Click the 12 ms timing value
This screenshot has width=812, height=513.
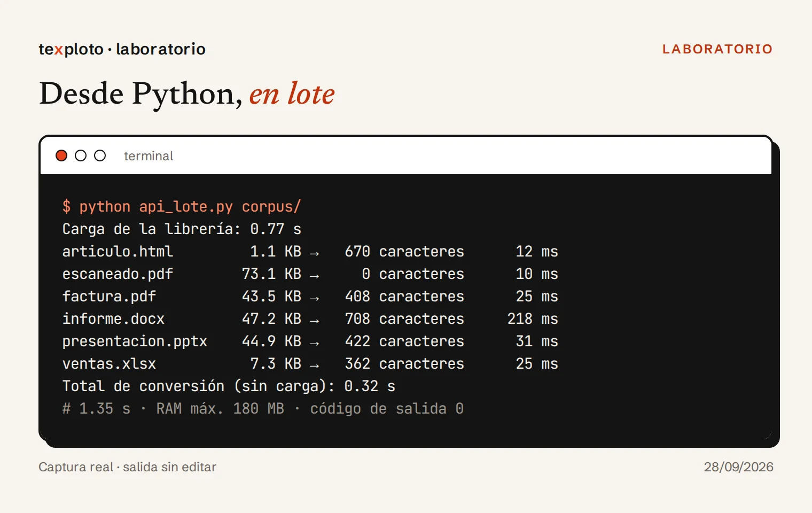[537, 252]
